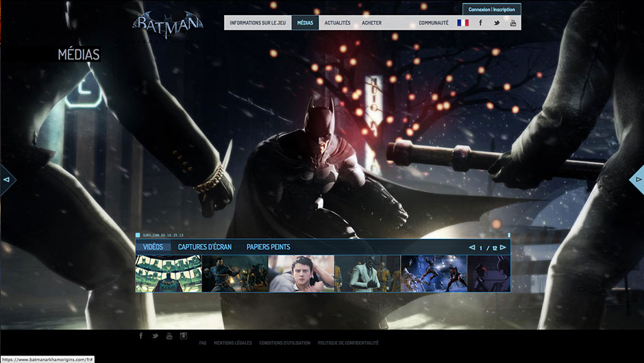Screen dimensions: 644x363
Task: Open the Actualités menu item
Action: point(338,23)
